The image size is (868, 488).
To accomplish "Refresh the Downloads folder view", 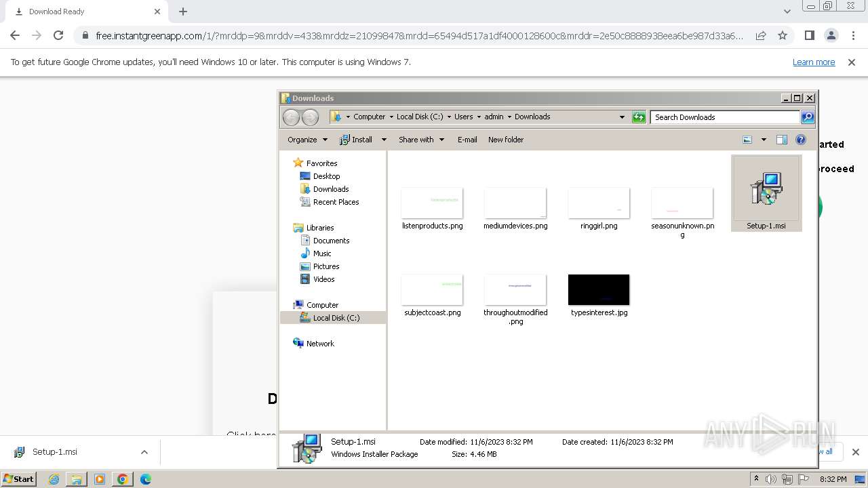I will [639, 117].
